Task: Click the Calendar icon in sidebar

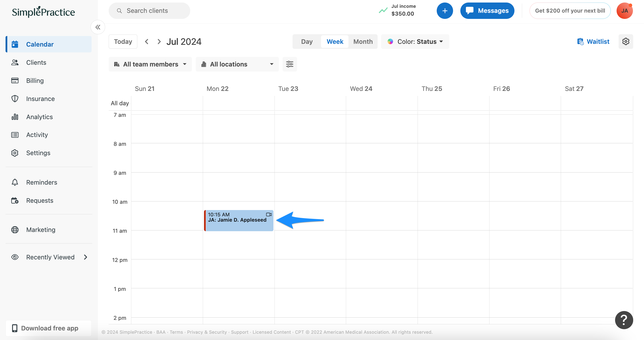Action: point(15,44)
